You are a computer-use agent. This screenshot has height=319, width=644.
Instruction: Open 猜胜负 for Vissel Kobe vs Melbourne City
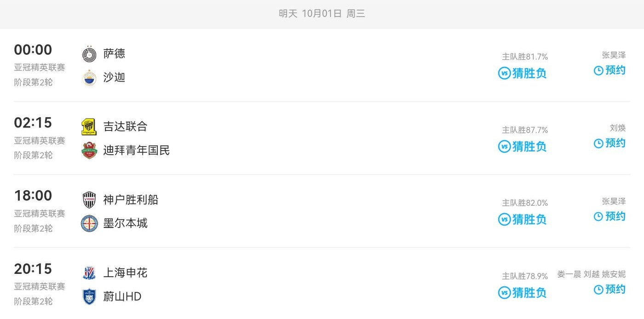click(x=523, y=220)
